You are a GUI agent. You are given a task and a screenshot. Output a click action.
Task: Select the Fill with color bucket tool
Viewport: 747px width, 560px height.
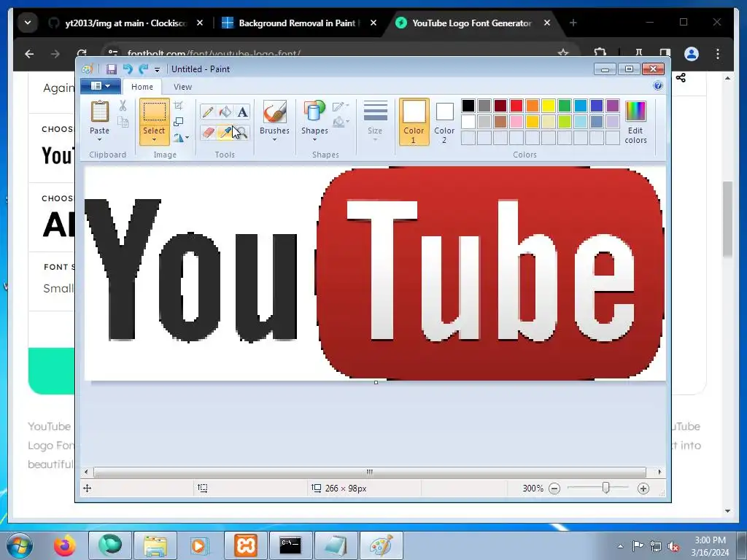pos(225,112)
